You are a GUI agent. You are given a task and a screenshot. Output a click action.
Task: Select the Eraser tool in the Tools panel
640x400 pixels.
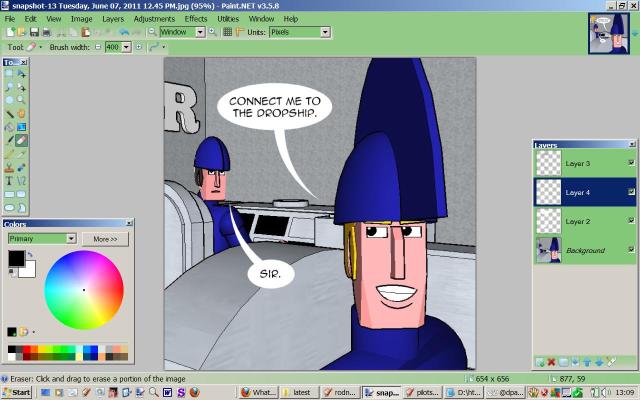21,141
